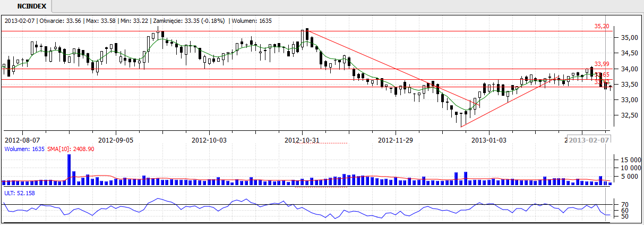Click the 2012-09-05 date axis label

pyautogui.click(x=115, y=140)
